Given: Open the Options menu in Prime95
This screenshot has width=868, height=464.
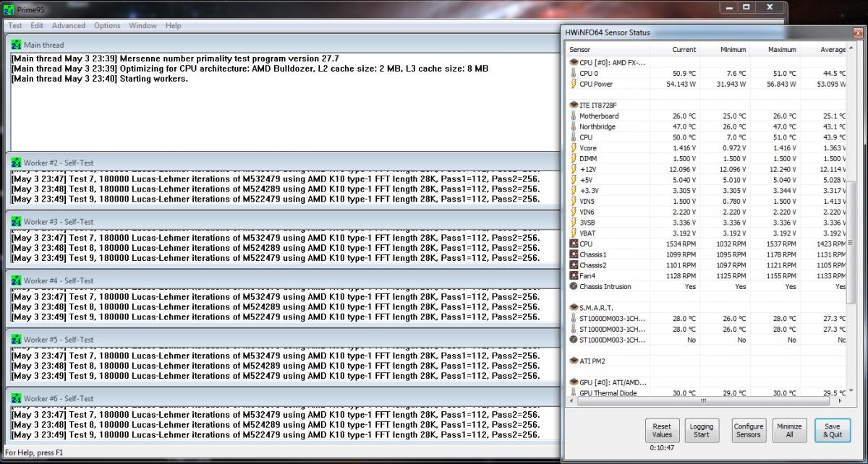Looking at the screenshot, I should coord(107,25).
